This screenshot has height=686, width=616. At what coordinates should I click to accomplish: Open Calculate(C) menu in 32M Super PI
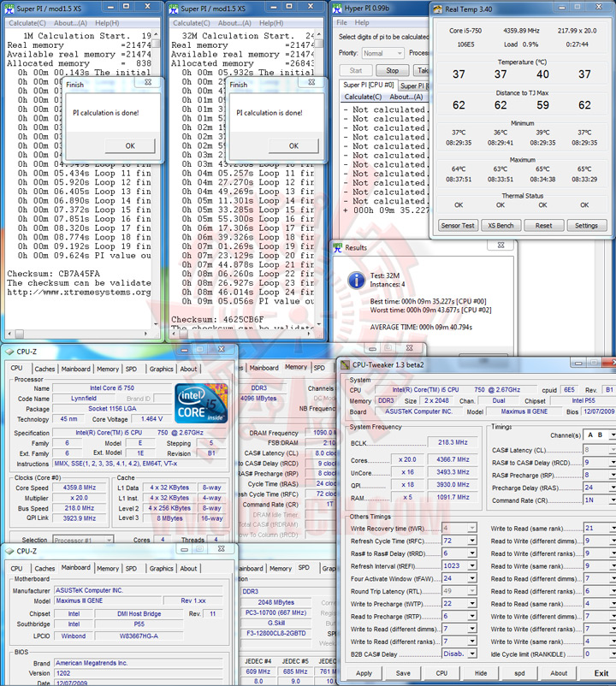coord(191,23)
